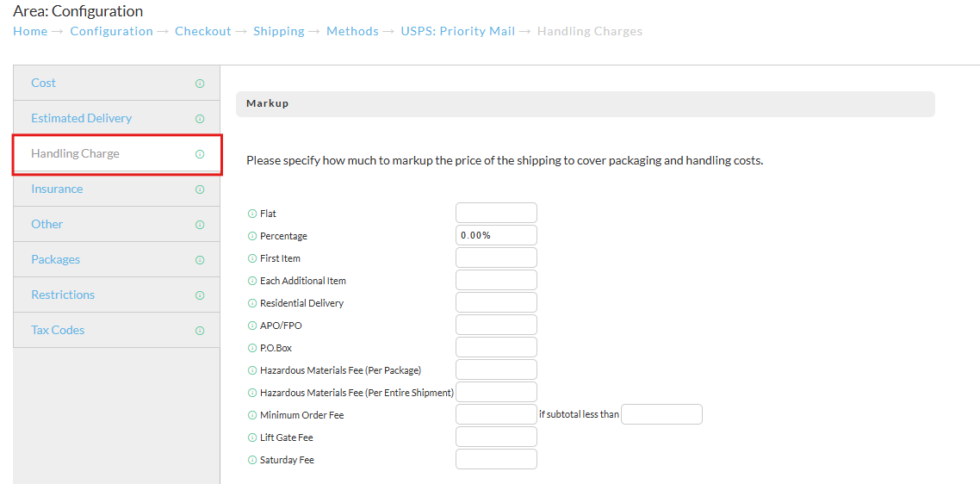Go to the Home breadcrumb link

tap(30, 31)
